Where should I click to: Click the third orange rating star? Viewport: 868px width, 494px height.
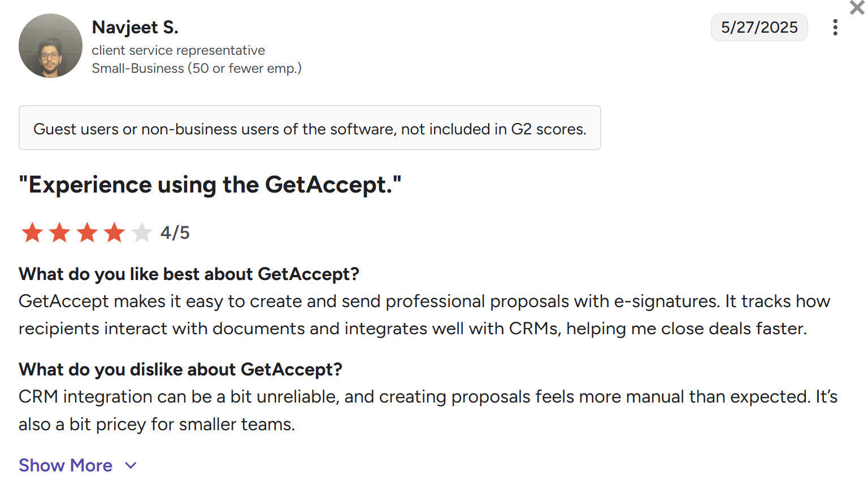click(87, 233)
